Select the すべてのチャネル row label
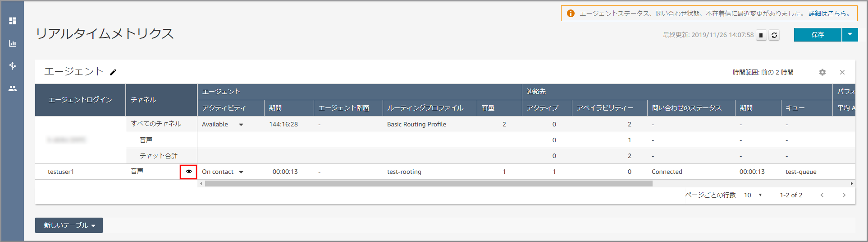Image resolution: width=868 pixels, height=242 pixels. 156,124
